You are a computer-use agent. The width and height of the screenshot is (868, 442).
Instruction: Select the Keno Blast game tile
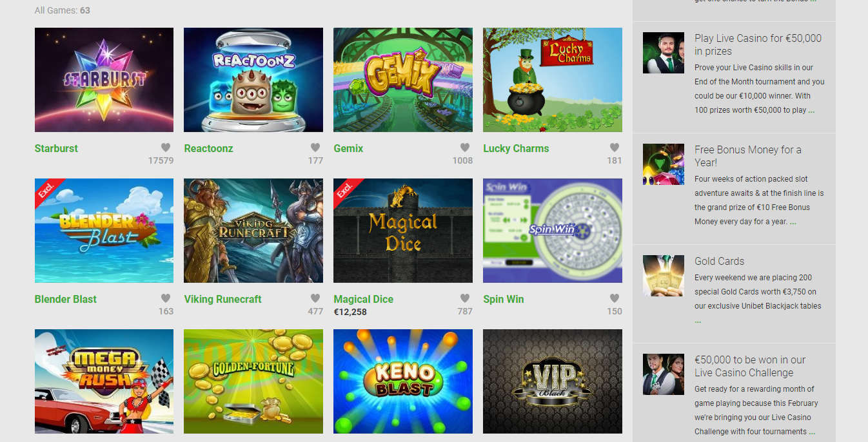click(403, 381)
